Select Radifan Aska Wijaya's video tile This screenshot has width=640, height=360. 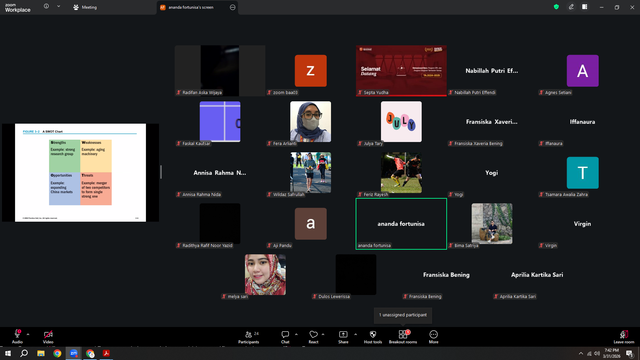point(220,71)
